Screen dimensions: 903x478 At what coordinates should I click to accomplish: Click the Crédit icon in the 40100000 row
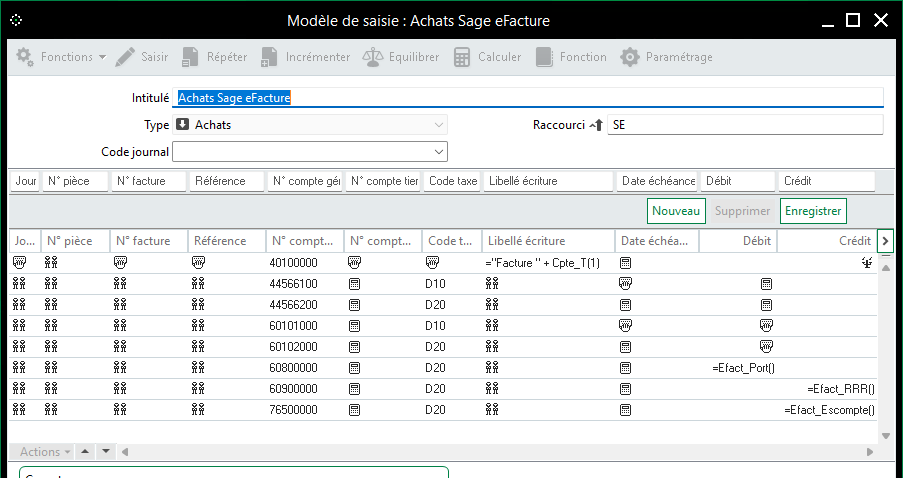point(867,263)
